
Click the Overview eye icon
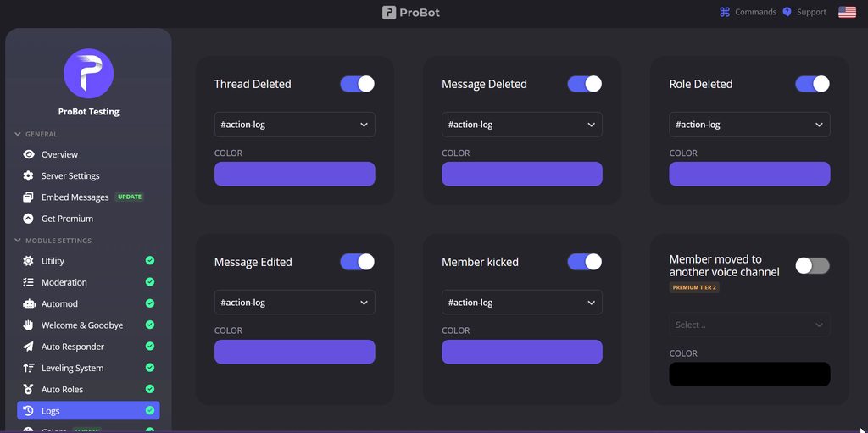click(28, 154)
